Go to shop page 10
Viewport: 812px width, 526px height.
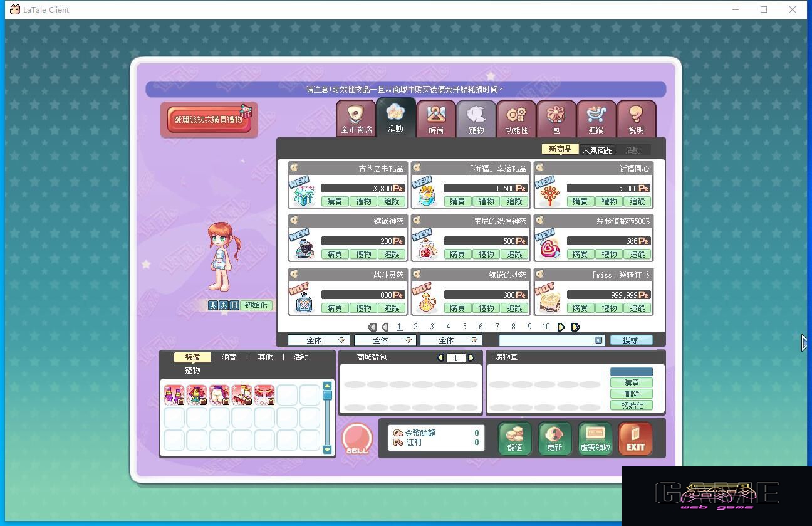(546, 327)
